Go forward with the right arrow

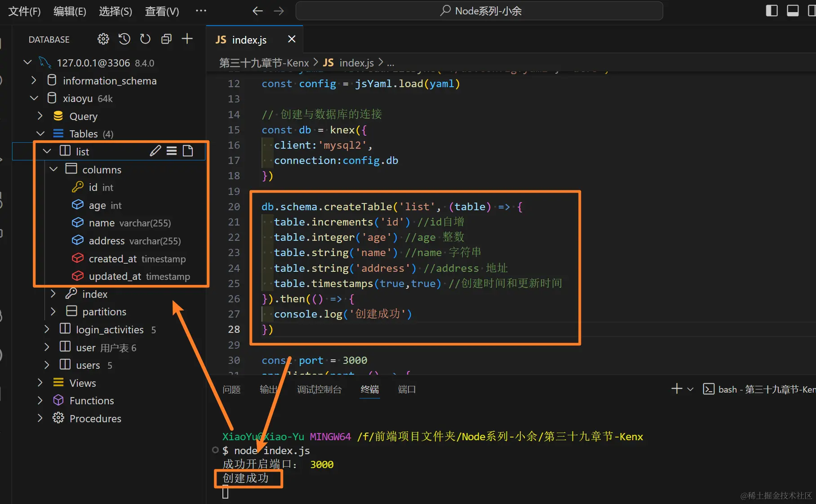[279, 11]
